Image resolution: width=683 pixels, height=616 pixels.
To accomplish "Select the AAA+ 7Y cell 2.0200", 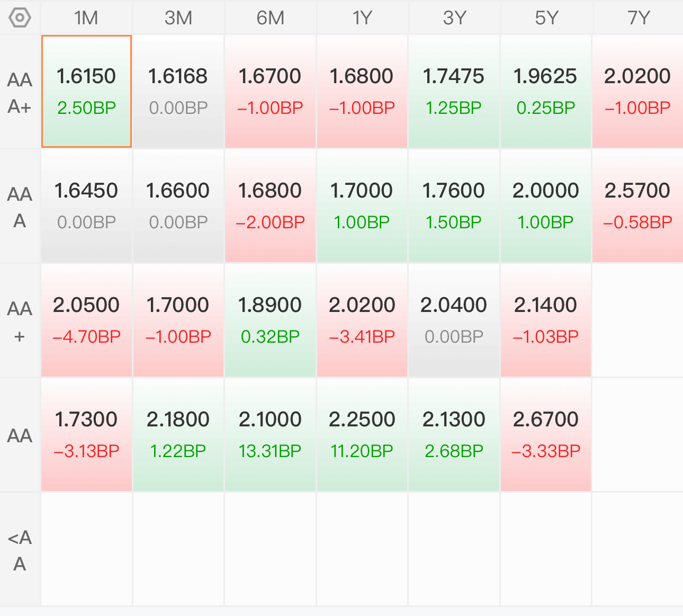I will pyautogui.click(x=638, y=92).
